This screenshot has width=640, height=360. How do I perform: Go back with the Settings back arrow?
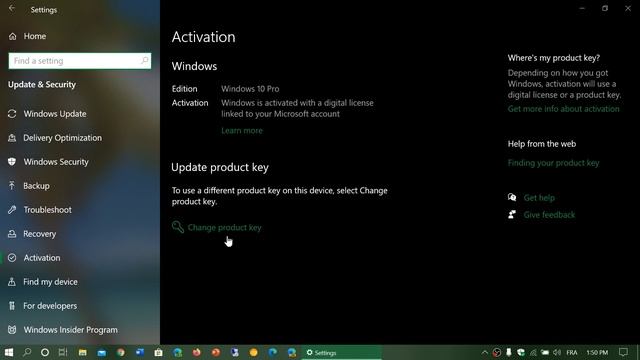click(x=12, y=9)
